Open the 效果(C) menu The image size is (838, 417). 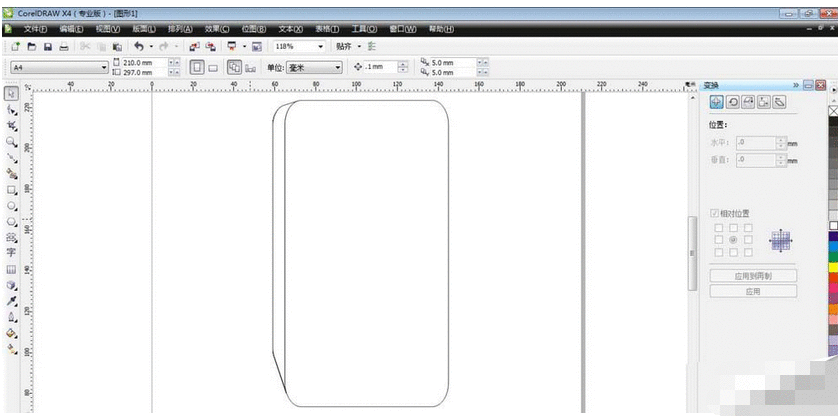[216, 29]
